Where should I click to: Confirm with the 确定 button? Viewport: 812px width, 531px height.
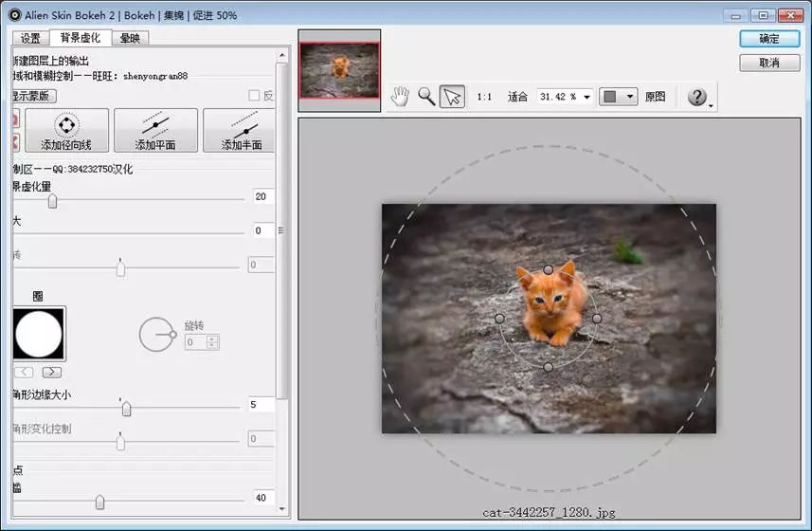pyautogui.click(x=769, y=39)
